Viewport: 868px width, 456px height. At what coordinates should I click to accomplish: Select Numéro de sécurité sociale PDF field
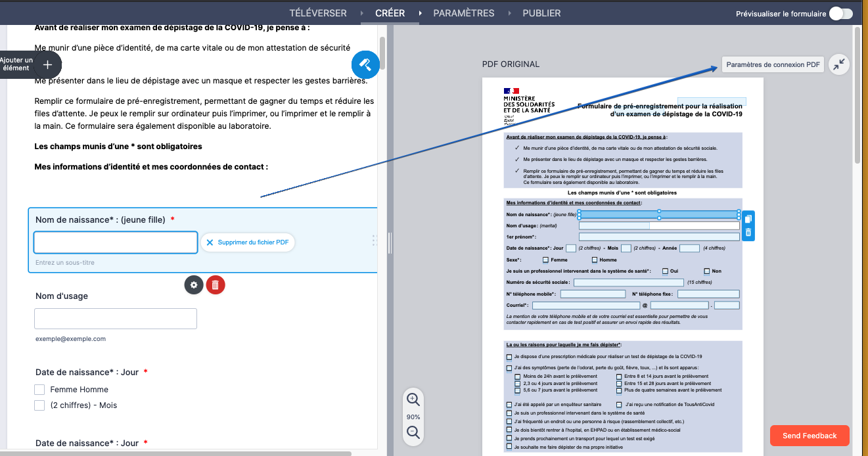point(629,283)
